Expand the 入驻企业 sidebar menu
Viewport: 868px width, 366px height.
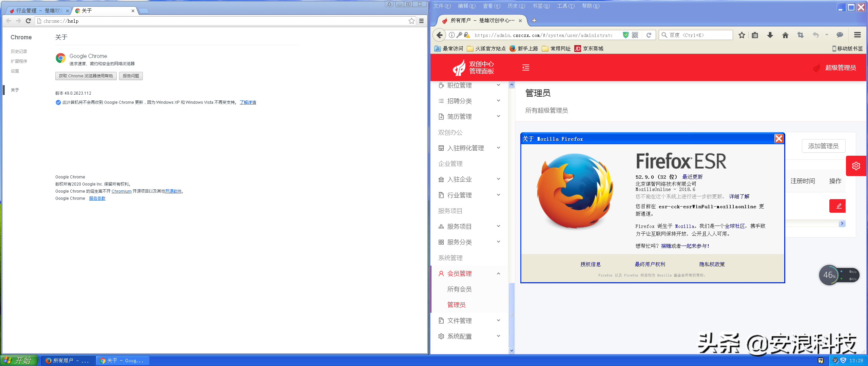tap(470, 179)
